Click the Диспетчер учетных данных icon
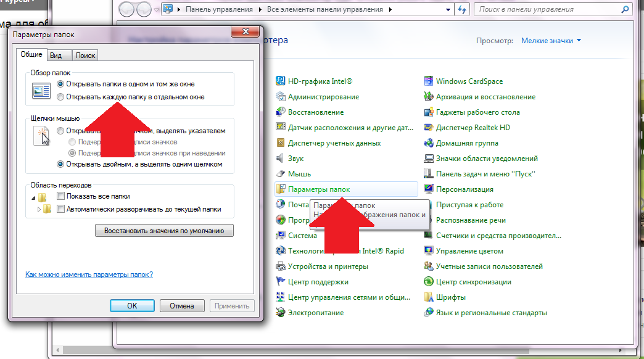The width and height of the screenshot is (644, 359). (281, 142)
